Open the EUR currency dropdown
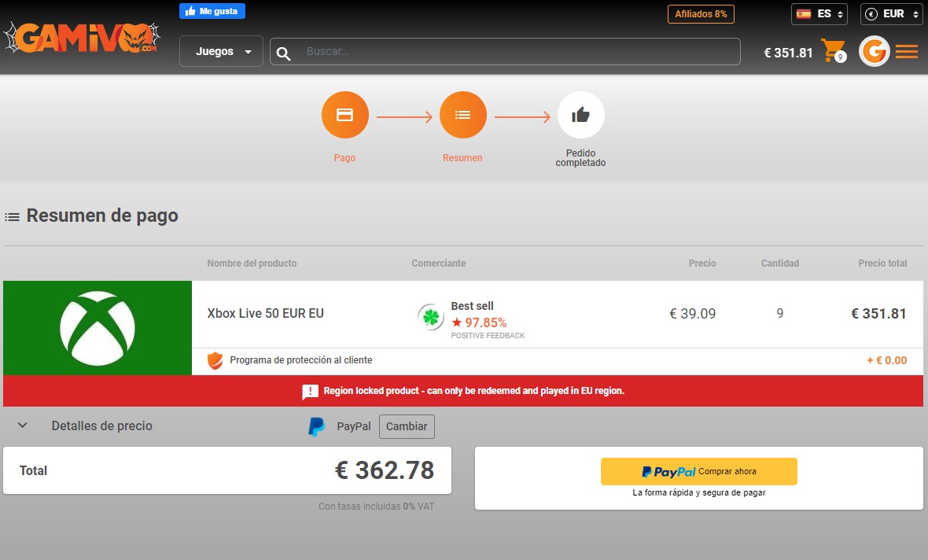928x560 pixels. (891, 14)
